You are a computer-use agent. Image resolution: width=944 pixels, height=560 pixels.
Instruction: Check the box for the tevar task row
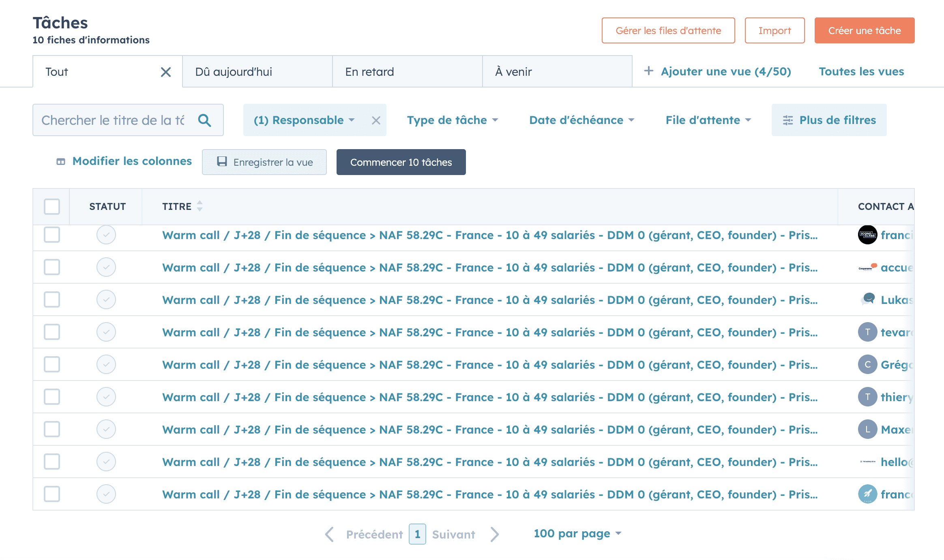point(52,332)
